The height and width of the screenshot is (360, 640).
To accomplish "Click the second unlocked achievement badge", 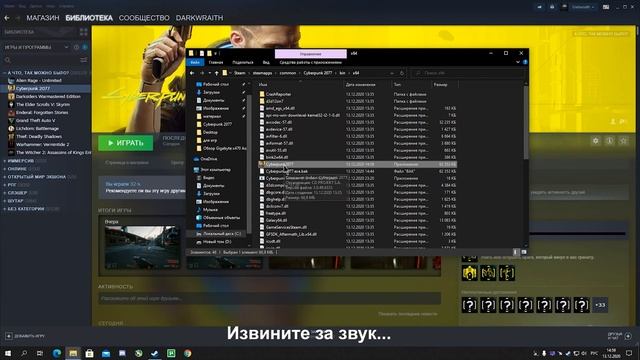I will [488, 273].
